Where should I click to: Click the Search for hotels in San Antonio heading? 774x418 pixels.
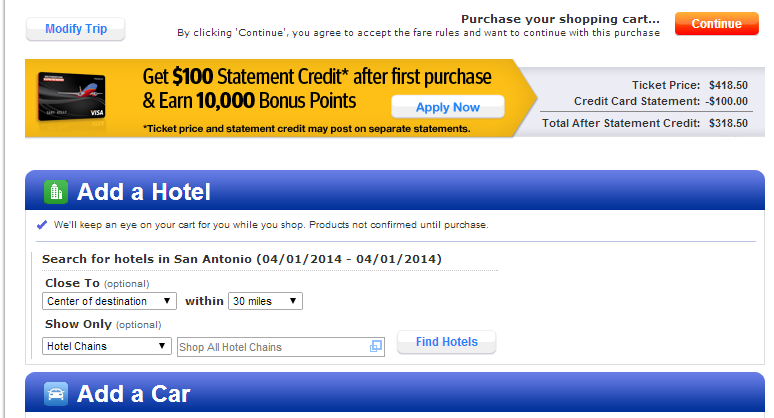pyautogui.click(x=242, y=259)
